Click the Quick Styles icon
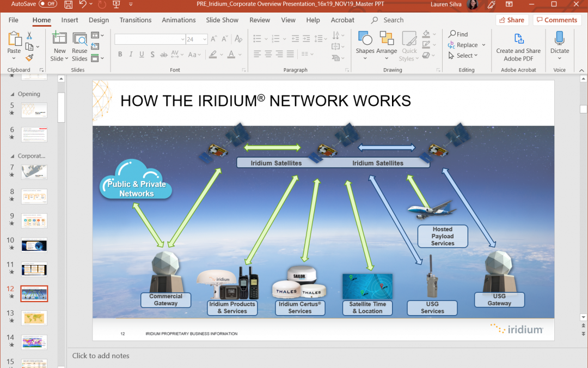Screen dimensions: 588x368 (x=409, y=38)
